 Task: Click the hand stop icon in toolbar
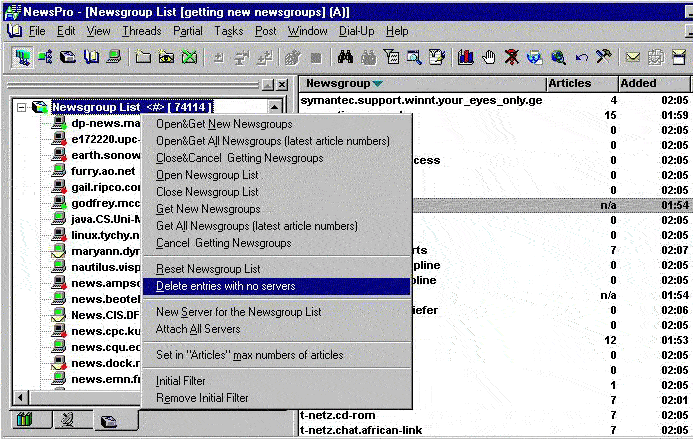click(x=488, y=57)
